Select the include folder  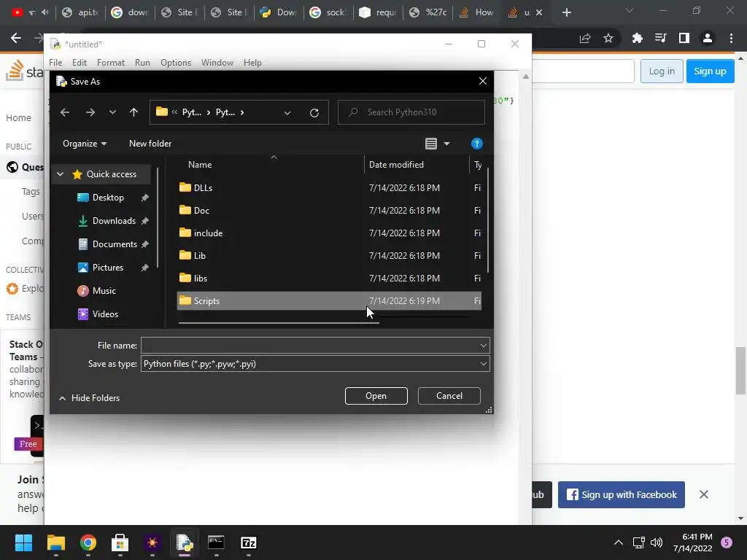[x=329, y=233]
